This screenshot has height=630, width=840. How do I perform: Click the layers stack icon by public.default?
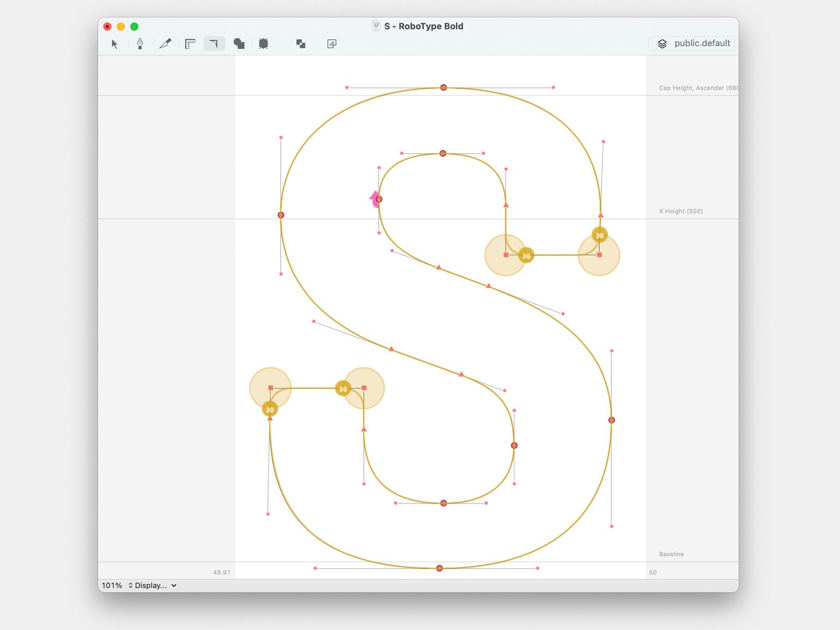(x=662, y=44)
